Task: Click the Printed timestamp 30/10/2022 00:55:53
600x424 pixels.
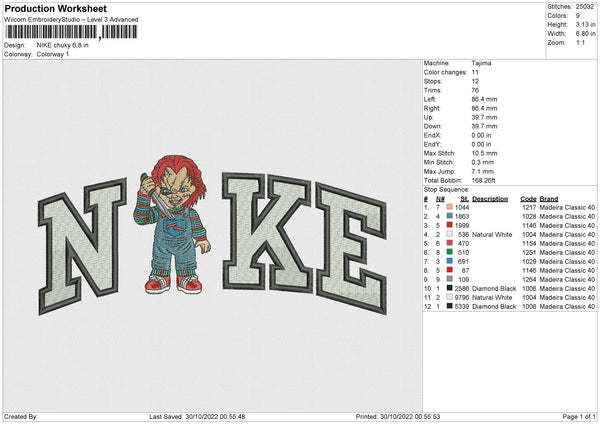Action: [x=410, y=416]
